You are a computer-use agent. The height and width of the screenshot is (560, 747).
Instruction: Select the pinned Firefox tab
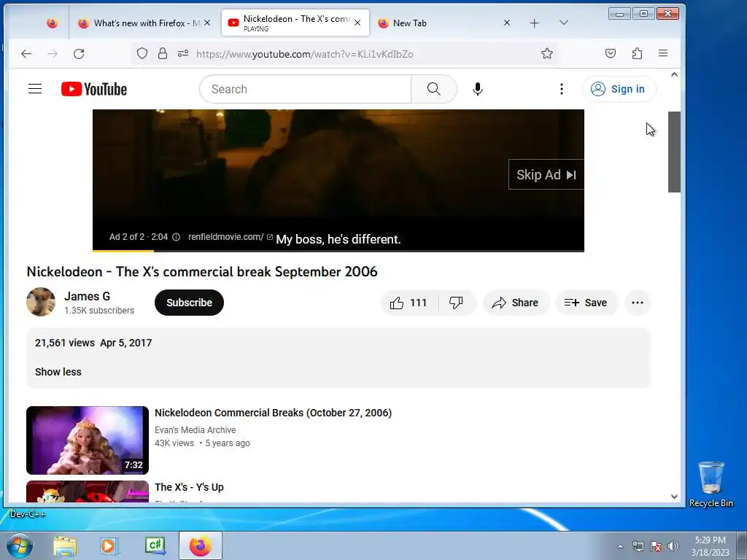click(52, 23)
